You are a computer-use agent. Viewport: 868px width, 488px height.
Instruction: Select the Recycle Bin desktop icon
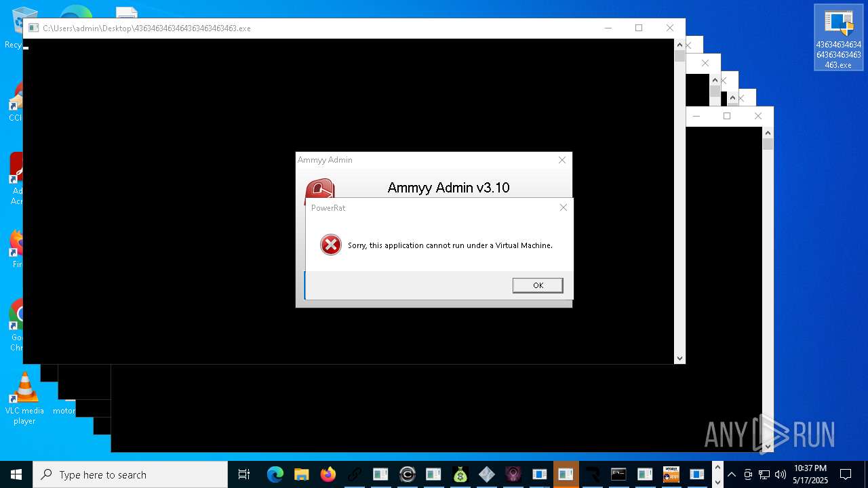[14, 28]
